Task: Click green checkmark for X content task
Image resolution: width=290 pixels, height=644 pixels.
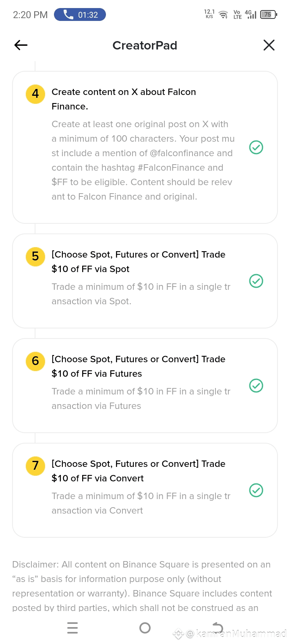Action: (x=256, y=147)
